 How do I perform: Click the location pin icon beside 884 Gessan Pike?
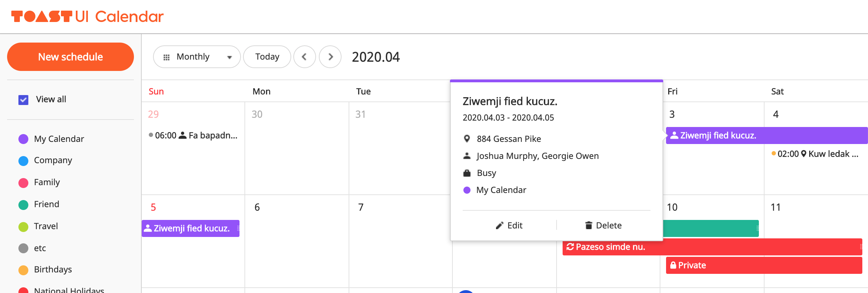pos(467,139)
